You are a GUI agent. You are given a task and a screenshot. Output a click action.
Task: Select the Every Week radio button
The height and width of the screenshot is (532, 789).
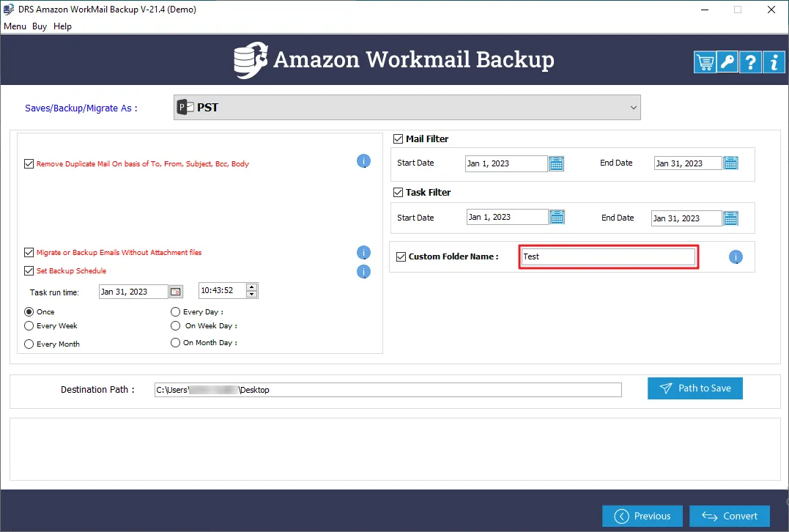[29, 326]
